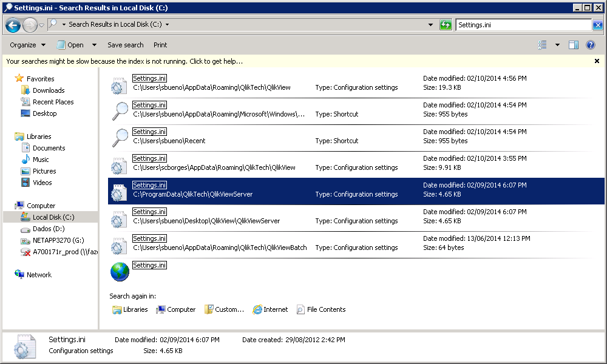Open the view options dropdown arrow
The width and height of the screenshot is (607, 364).
point(557,45)
